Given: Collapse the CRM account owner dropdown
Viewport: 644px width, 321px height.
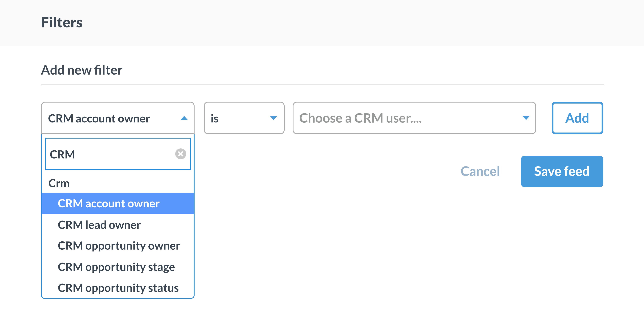Looking at the screenshot, I should click(118, 118).
